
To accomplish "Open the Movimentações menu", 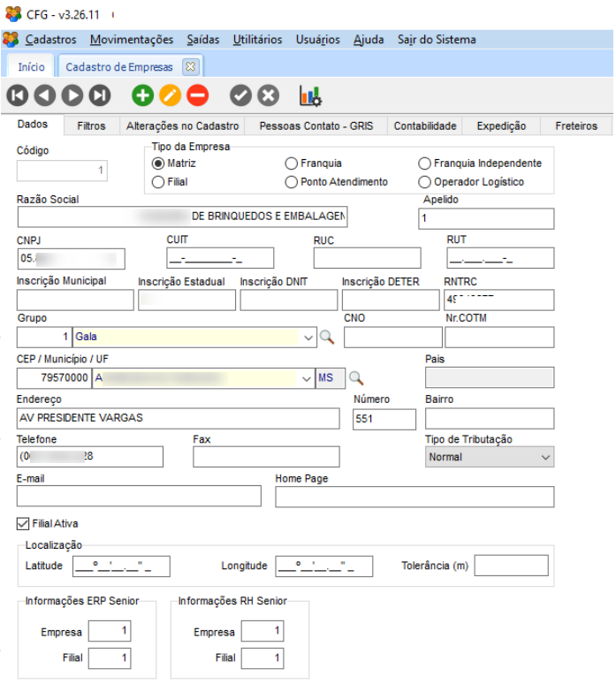I will click(132, 40).
